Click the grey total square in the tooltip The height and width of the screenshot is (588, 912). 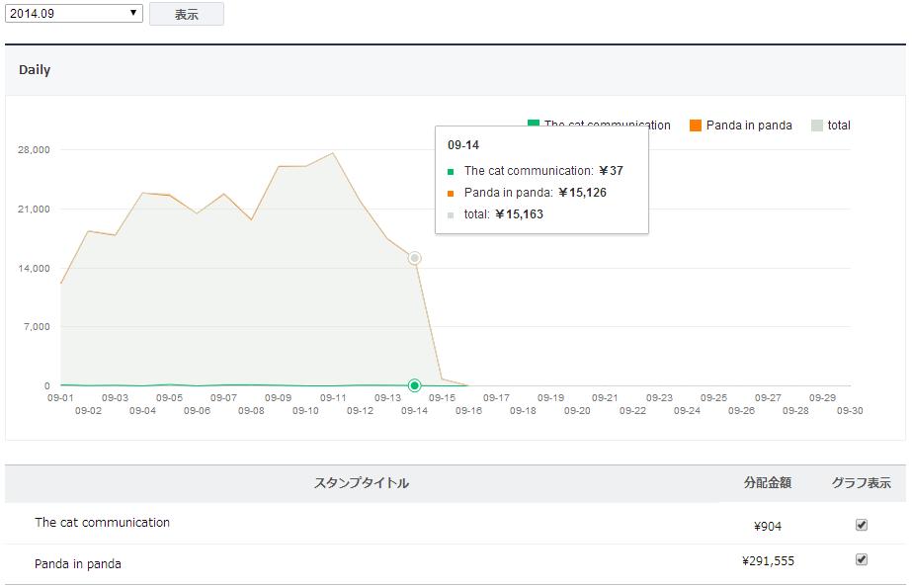451,214
